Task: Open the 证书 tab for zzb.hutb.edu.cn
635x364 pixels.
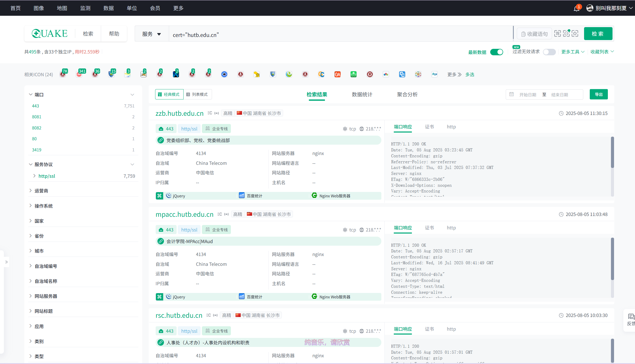Action: point(429,127)
